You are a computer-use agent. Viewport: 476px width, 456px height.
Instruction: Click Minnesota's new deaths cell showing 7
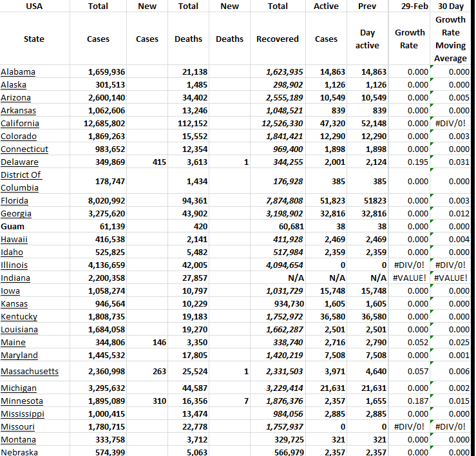(x=230, y=401)
